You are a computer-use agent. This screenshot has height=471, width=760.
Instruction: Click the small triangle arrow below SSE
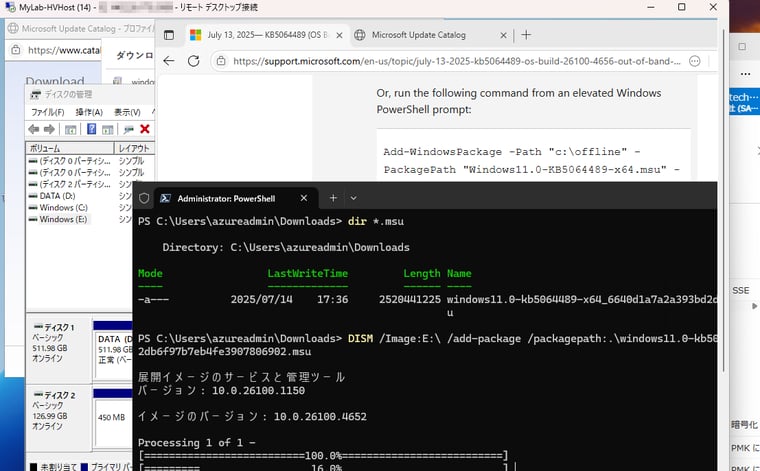(x=754, y=306)
